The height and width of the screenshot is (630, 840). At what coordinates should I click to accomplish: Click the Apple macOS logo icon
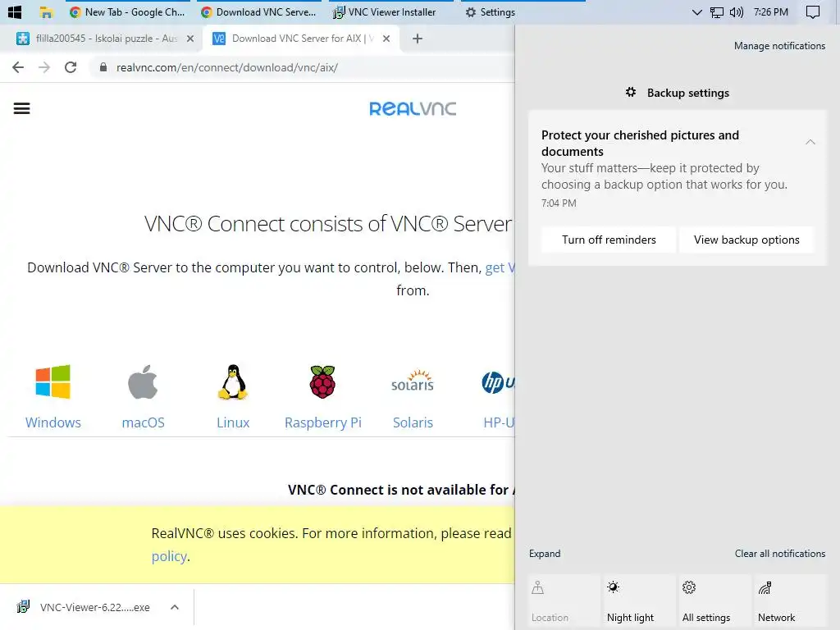tap(143, 382)
